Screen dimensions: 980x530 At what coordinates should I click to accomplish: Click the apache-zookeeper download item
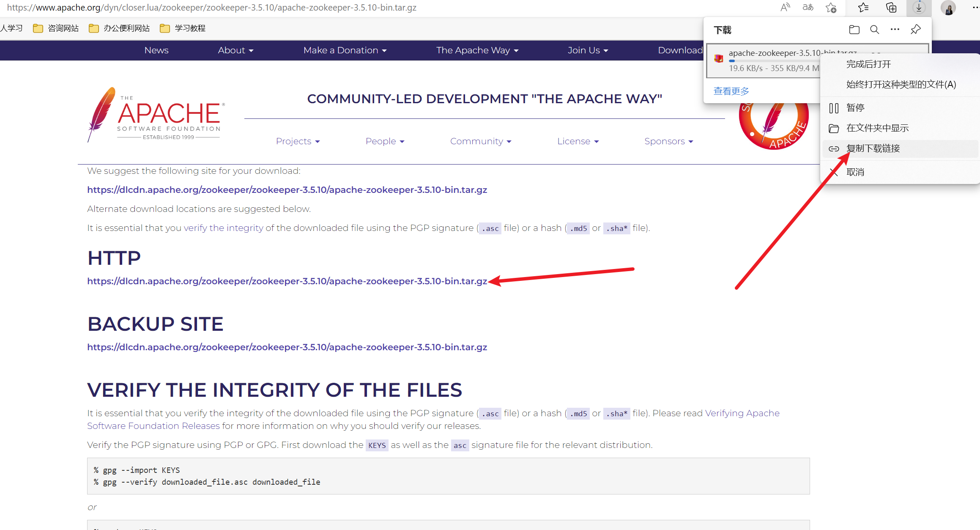coord(763,60)
